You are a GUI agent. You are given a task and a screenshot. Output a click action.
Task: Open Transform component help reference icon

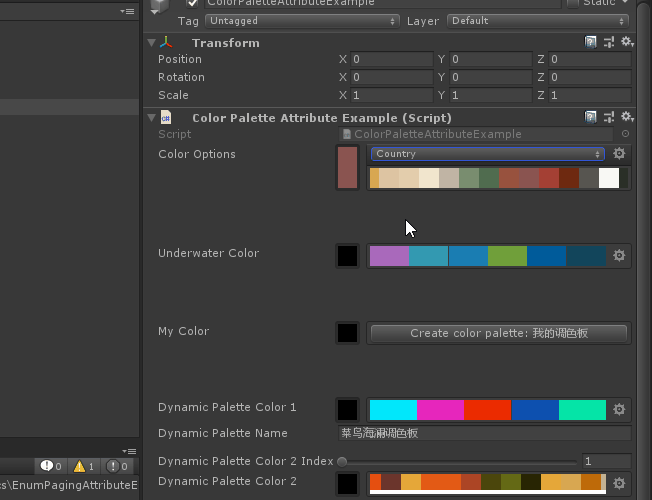tap(591, 42)
